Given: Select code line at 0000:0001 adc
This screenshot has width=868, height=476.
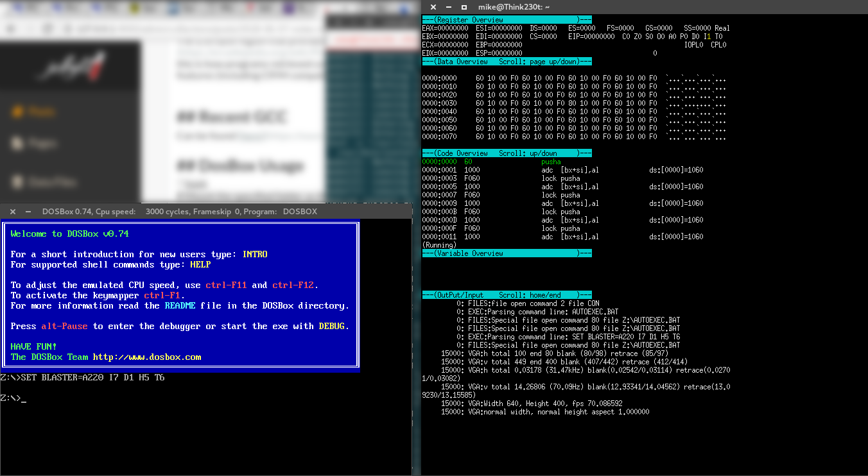Looking at the screenshot, I should tap(562, 170).
